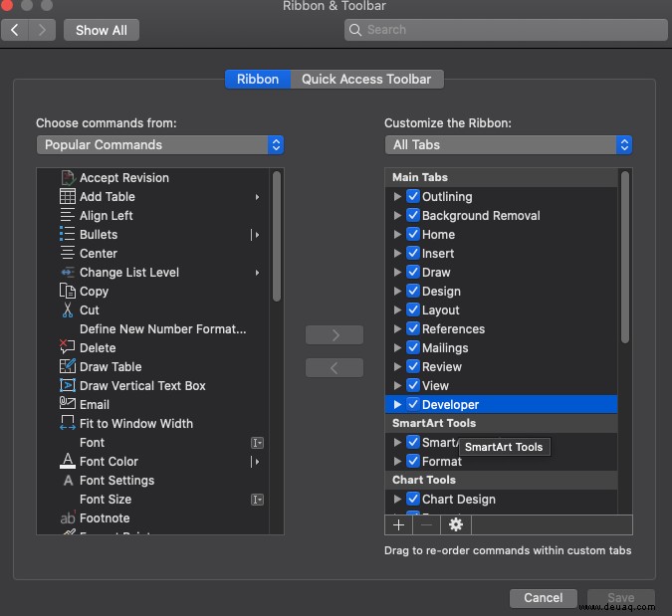
Task: Select the Main Tabs group header
Action: [502, 177]
